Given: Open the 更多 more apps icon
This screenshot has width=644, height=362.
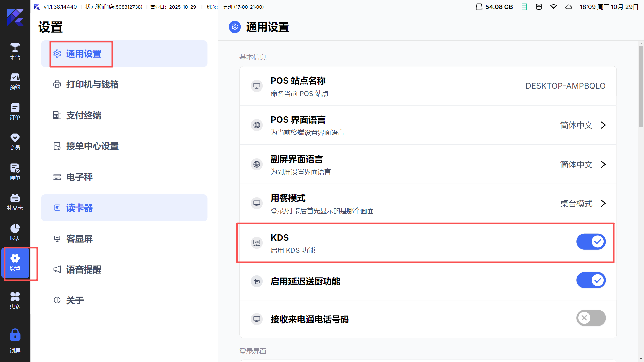Looking at the screenshot, I should (x=15, y=300).
